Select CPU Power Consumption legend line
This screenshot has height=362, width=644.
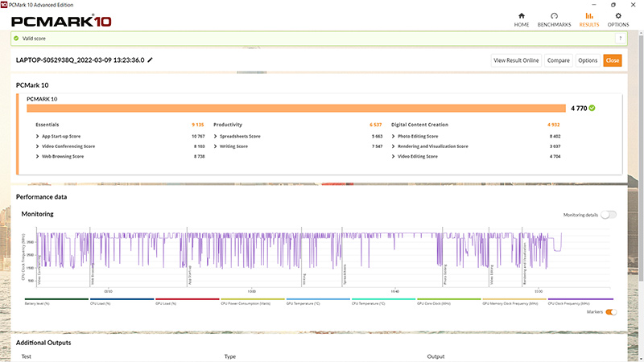click(x=253, y=299)
